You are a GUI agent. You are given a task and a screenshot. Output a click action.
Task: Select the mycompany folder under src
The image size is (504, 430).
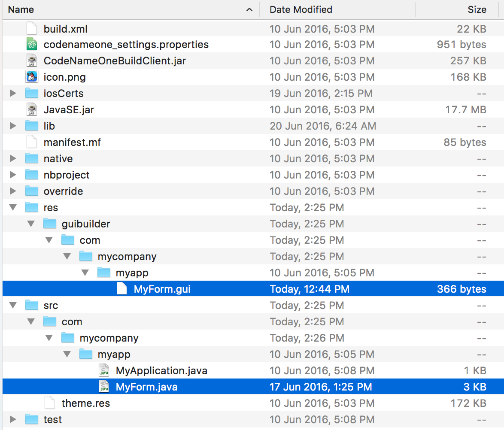coord(109,338)
